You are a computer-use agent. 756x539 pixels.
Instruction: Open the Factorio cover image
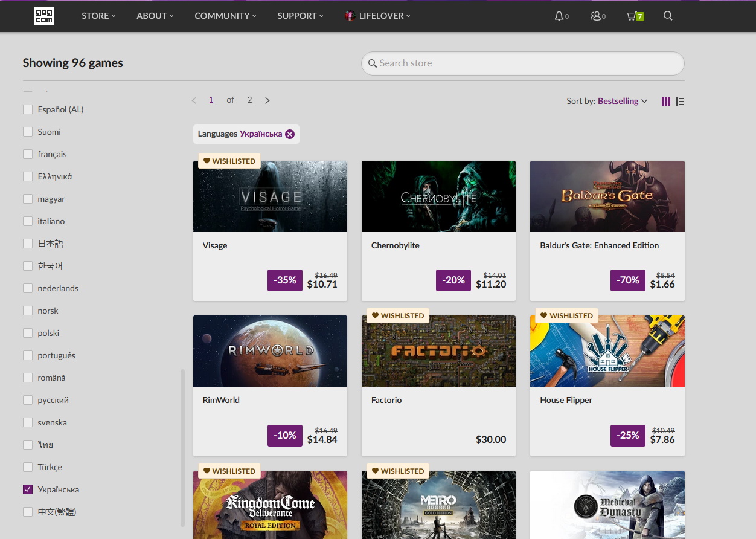tap(438, 351)
